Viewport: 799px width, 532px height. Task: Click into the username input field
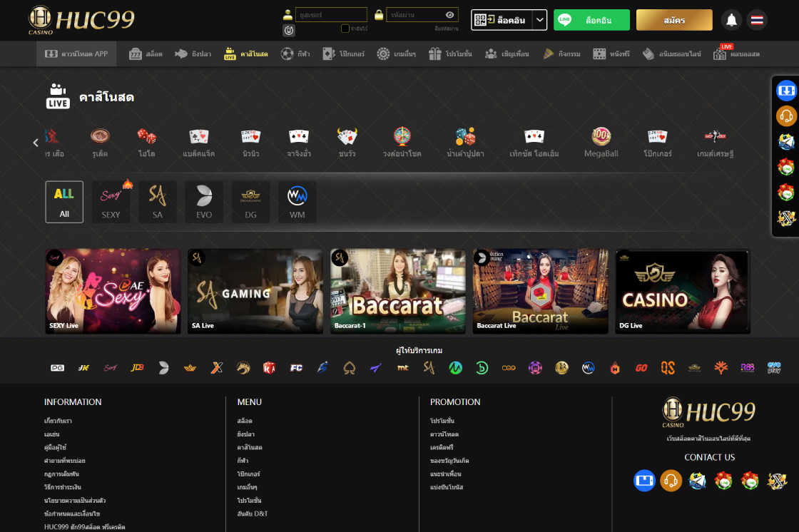tap(331, 15)
